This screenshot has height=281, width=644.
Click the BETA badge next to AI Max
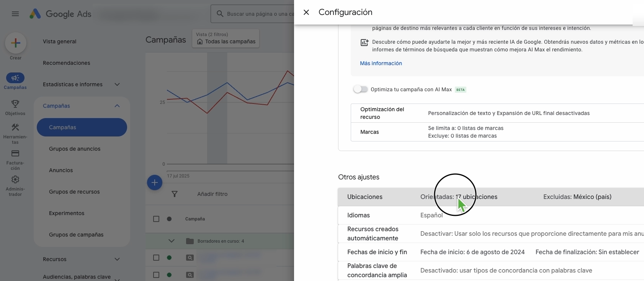click(460, 90)
